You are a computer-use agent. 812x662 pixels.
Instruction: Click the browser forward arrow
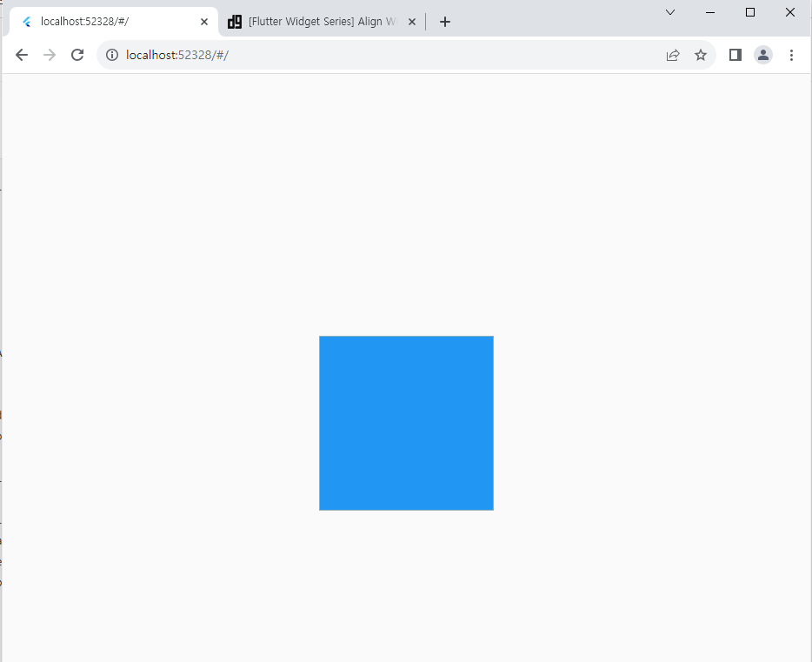click(50, 55)
